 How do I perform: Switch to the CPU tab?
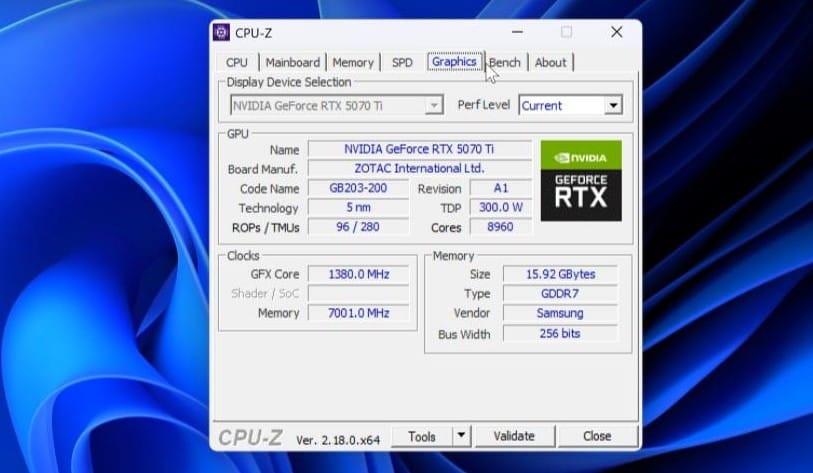237,62
